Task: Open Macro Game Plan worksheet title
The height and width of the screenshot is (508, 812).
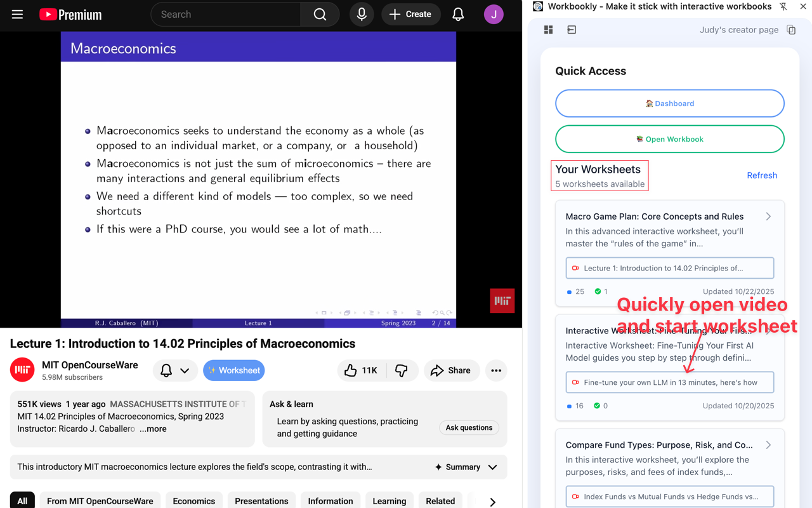Action: coord(655,217)
